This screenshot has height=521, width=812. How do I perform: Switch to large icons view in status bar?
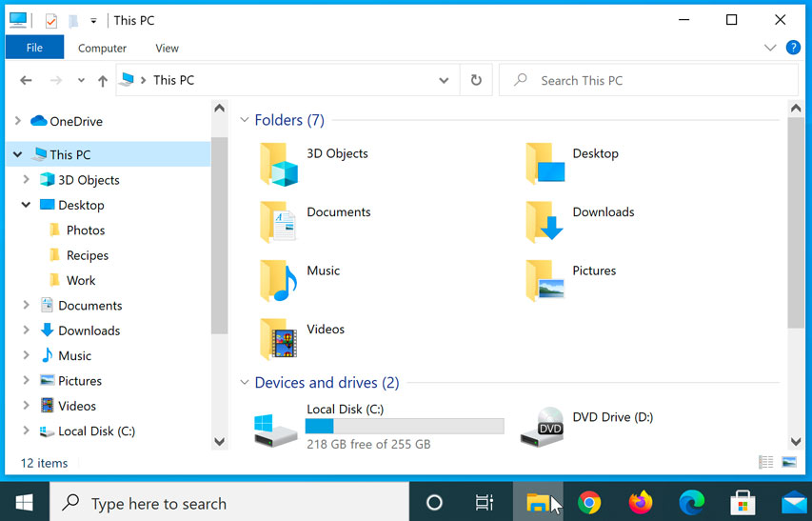[789, 463]
